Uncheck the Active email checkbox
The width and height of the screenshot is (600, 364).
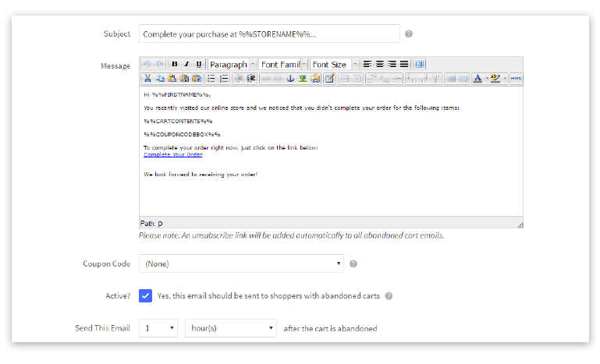click(x=145, y=296)
